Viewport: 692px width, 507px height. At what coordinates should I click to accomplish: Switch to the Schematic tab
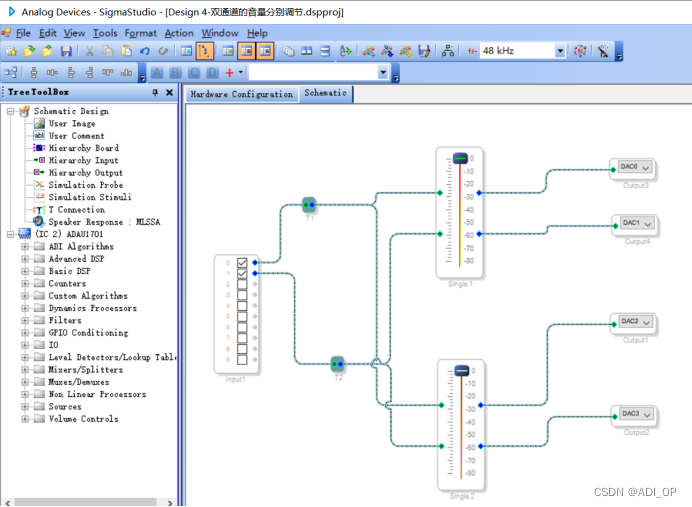pyautogui.click(x=325, y=93)
